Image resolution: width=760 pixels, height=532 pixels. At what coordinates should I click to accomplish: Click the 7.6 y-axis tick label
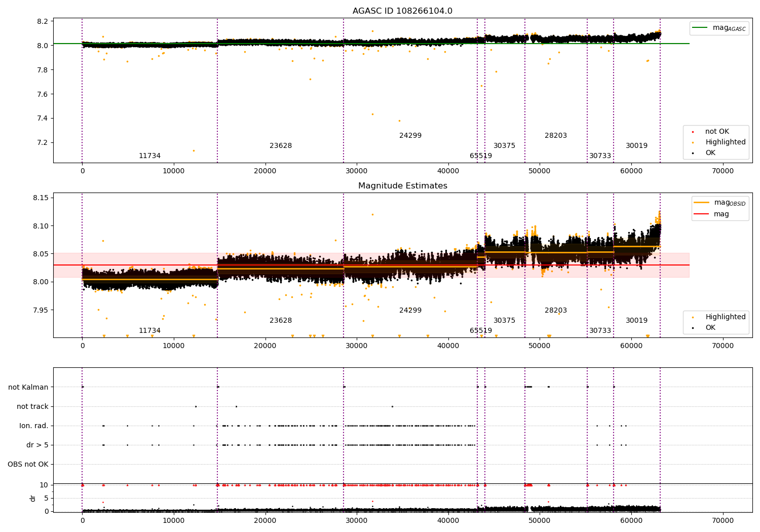click(43, 94)
